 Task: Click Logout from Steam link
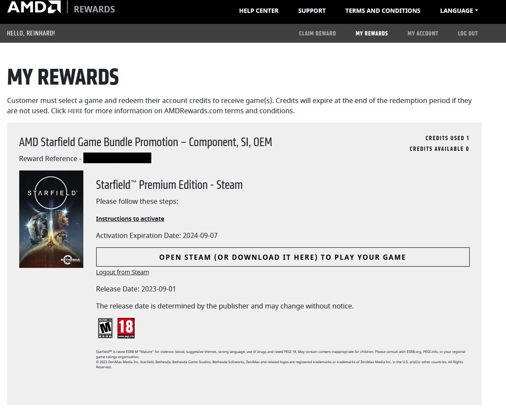click(x=122, y=272)
